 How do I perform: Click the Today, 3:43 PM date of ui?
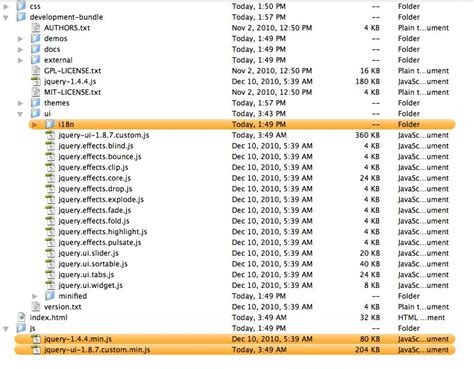[259, 114]
